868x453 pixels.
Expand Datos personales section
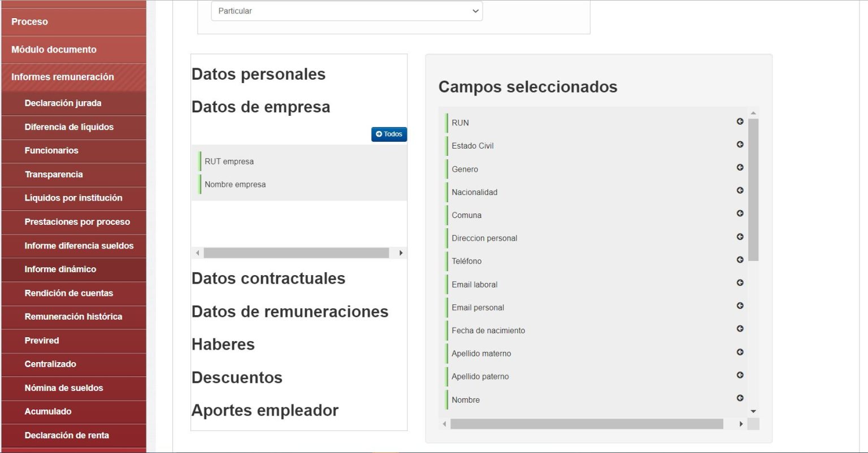(258, 74)
